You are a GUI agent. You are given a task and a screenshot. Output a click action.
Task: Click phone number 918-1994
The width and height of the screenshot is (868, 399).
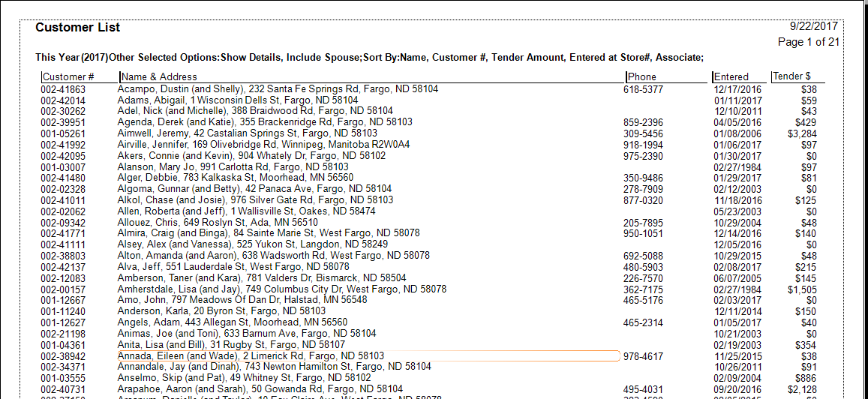coord(643,145)
